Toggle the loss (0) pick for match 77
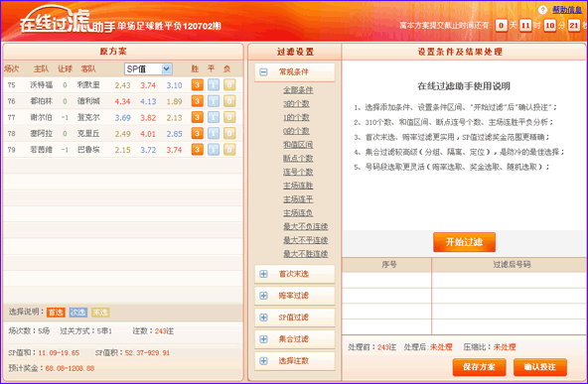 coord(229,117)
